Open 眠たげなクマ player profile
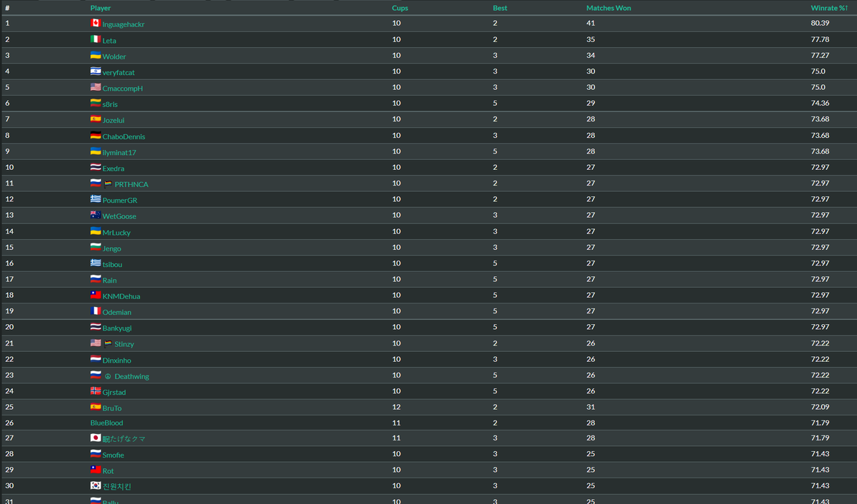The image size is (857, 504). click(x=124, y=439)
